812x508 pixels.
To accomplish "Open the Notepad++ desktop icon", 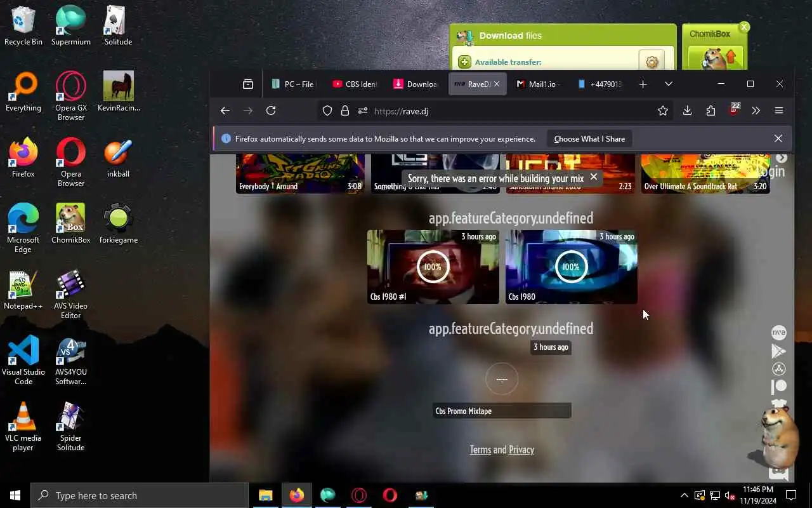I will [x=23, y=291].
